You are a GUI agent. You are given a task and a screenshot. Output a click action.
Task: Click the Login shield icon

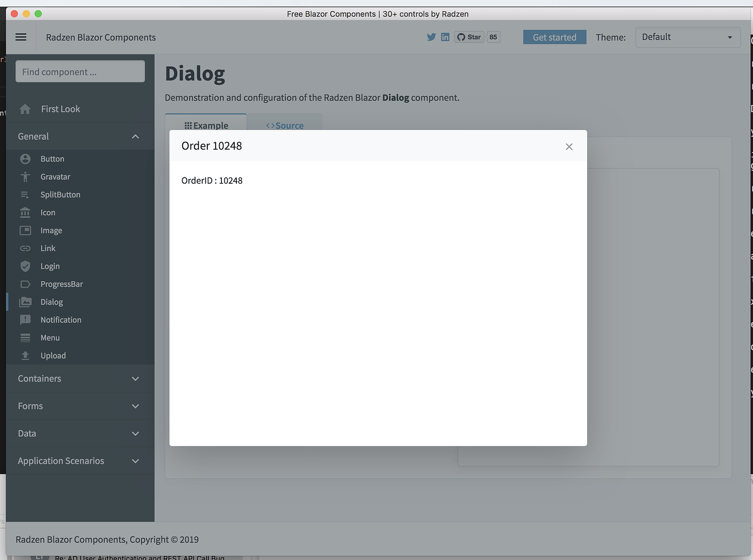coord(25,267)
